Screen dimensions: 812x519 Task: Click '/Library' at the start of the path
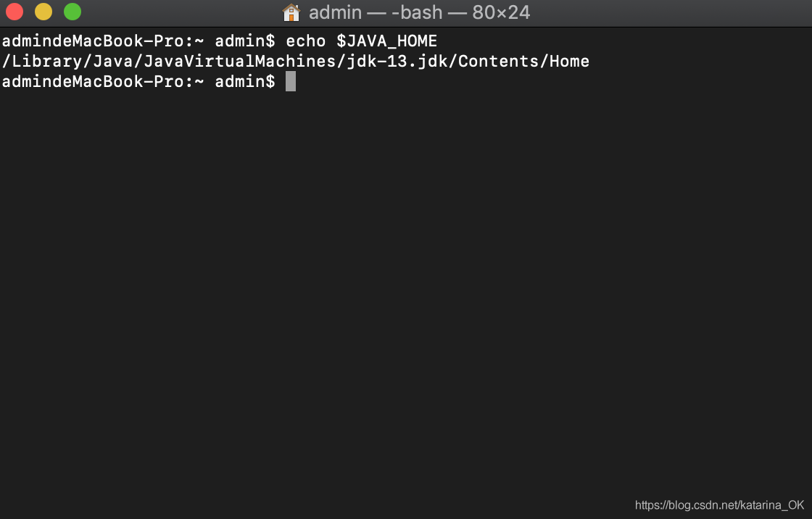coord(43,61)
